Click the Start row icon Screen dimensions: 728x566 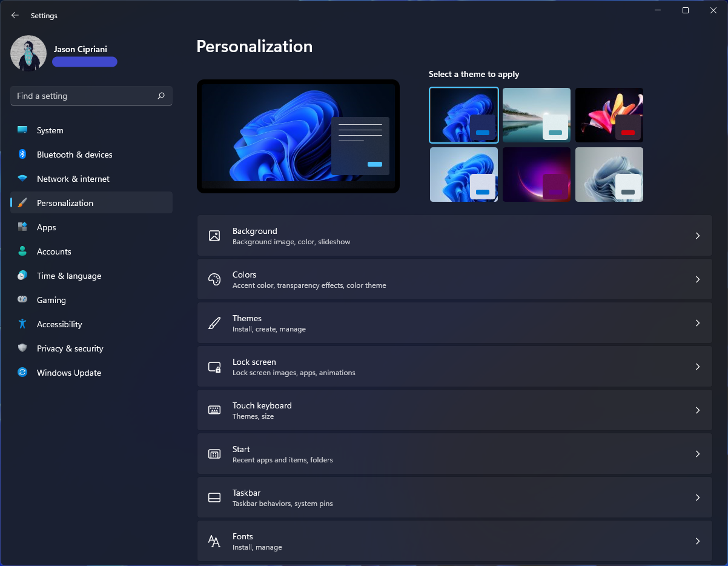point(214,454)
